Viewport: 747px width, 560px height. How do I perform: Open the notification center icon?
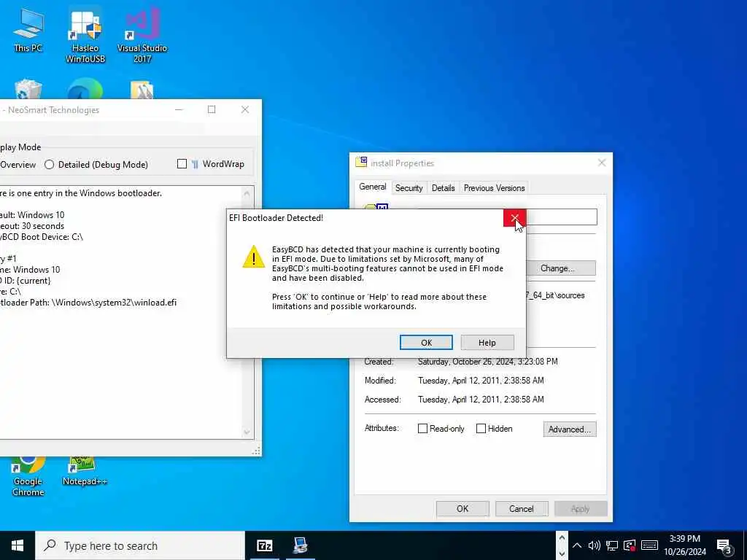tap(724, 546)
